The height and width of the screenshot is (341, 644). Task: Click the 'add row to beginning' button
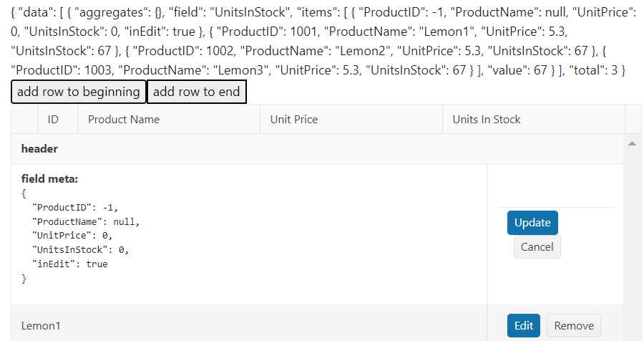(x=79, y=92)
